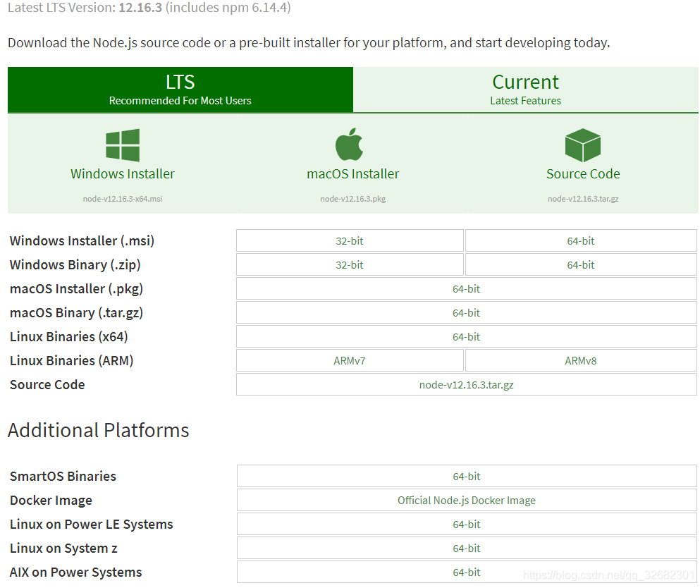Click the 12.16.3 LTS version number

(140, 8)
